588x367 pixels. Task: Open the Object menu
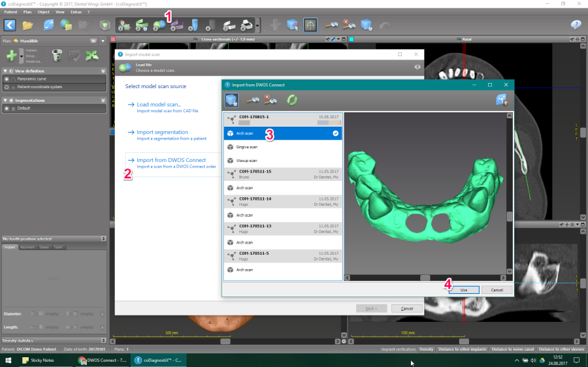43,12
